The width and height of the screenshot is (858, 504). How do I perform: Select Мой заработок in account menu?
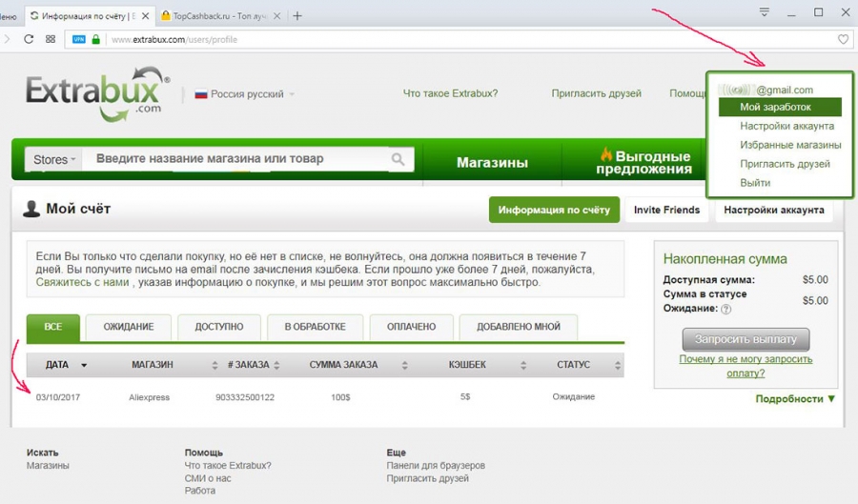click(780, 107)
